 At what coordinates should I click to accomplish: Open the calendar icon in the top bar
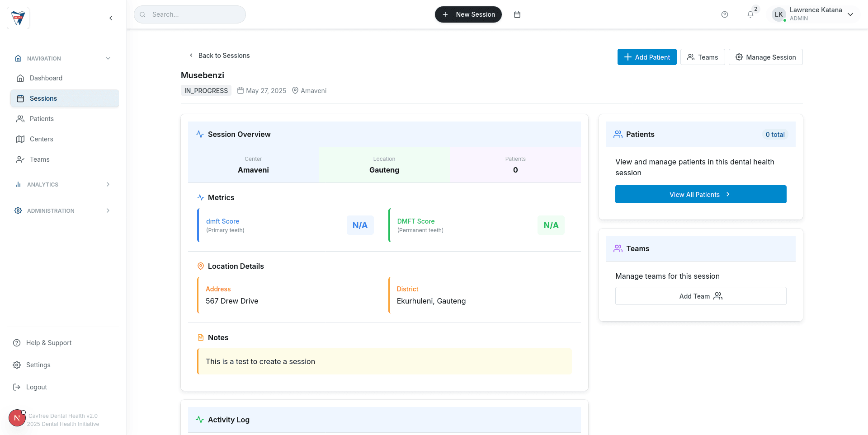[517, 14]
